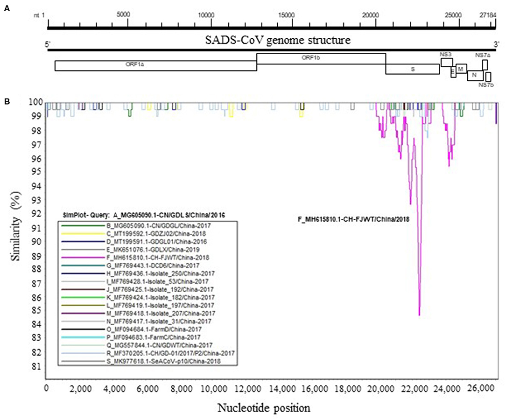The image size is (506, 420).
Task: Select the 25000 mark on the genome scale
Action: [453, 15]
